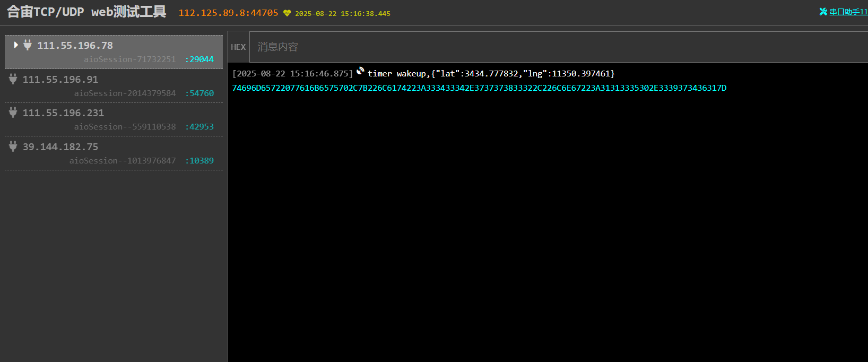
Task: Click the plug icon beside 111.55.196.78
Action: tap(28, 45)
